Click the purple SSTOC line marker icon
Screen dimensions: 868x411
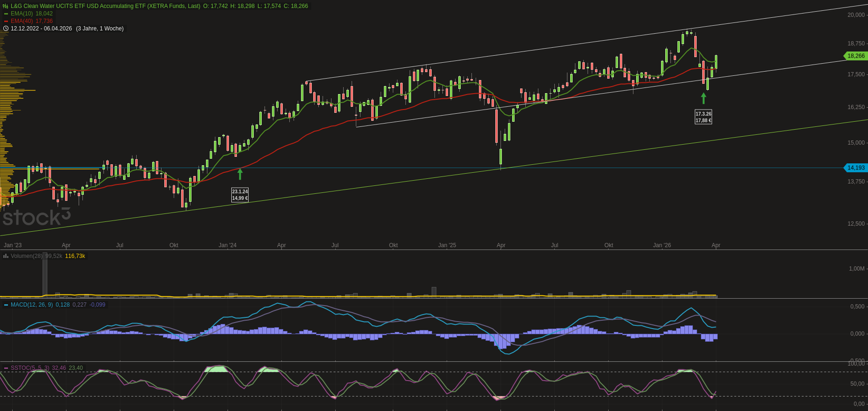[6, 368]
